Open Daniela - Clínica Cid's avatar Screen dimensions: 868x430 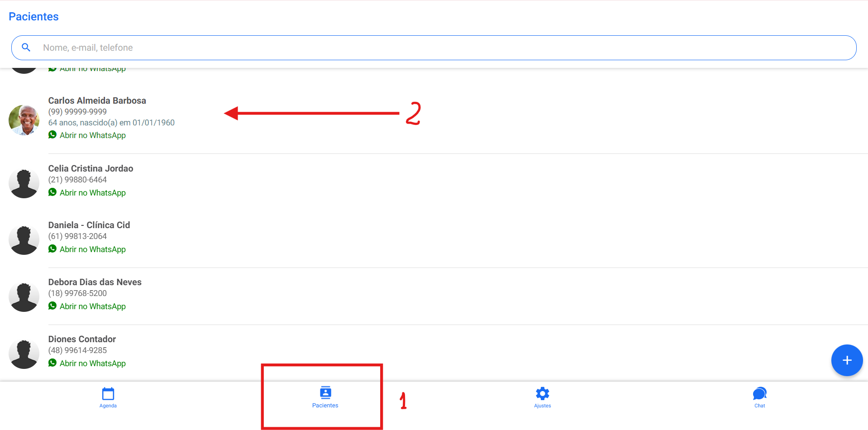[x=24, y=240]
